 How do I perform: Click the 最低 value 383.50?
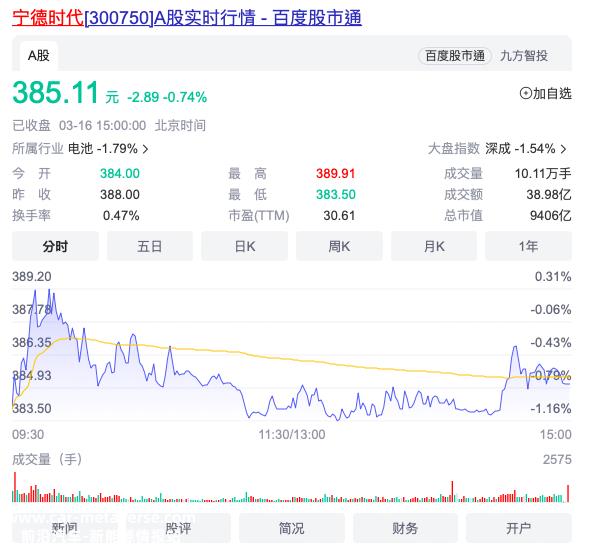pos(336,194)
